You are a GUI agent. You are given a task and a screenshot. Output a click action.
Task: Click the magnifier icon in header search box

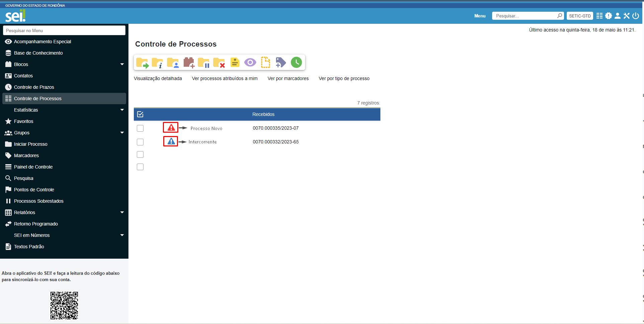coord(559,16)
